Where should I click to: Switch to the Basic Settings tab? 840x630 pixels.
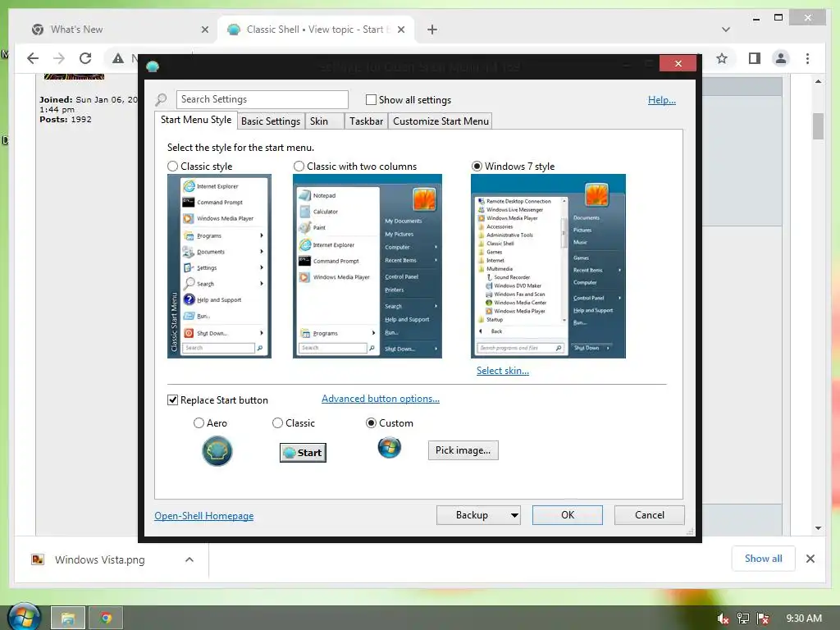(x=271, y=121)
